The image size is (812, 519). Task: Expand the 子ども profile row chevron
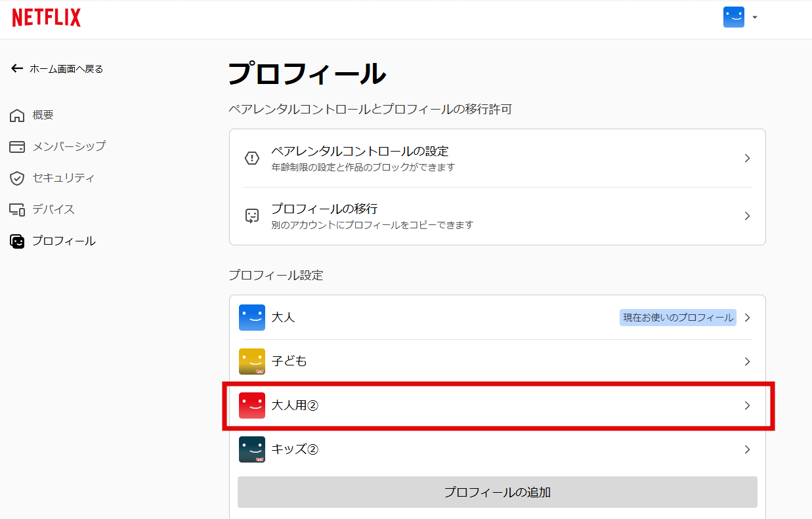[747, 362]
